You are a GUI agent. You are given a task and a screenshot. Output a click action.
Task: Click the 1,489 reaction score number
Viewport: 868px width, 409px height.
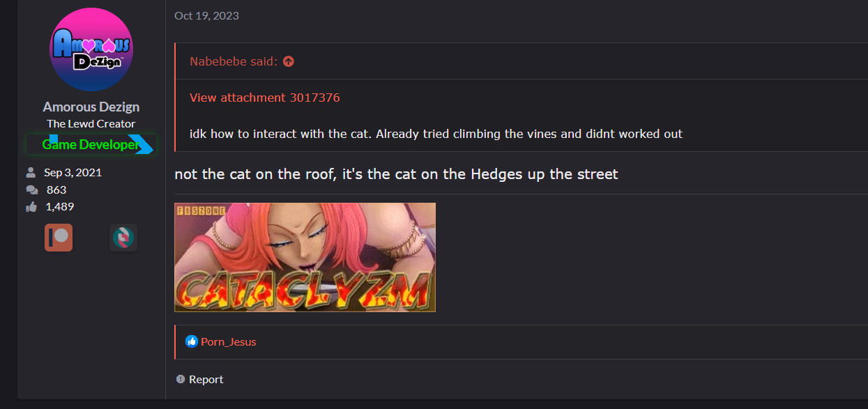(59, 207)
